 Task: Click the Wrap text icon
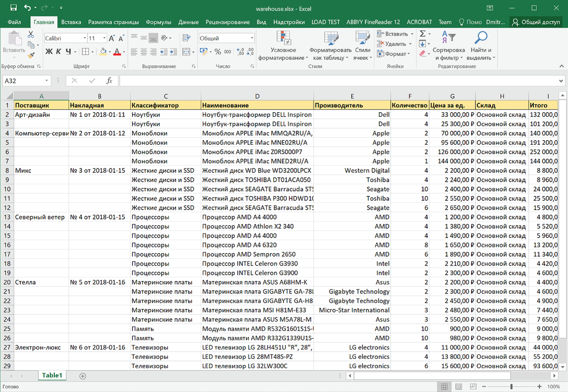pos(186,38)
